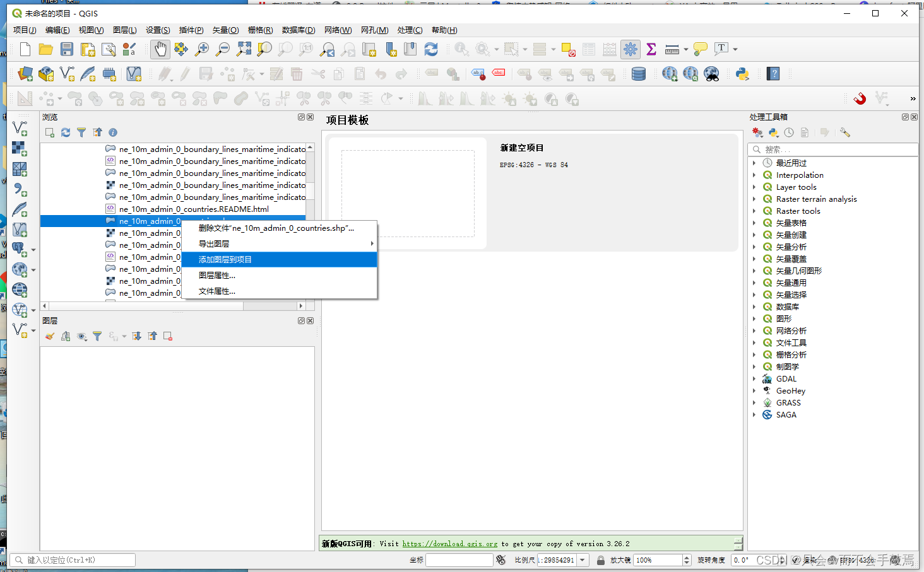
Task: Toggle snapping with the red magnet icon
Action: (x=860, y=98)
